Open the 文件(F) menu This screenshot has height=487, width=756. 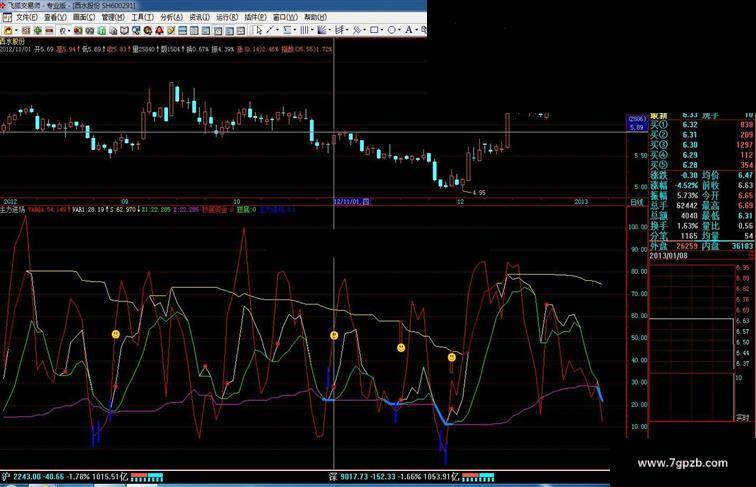pos(27,17)
